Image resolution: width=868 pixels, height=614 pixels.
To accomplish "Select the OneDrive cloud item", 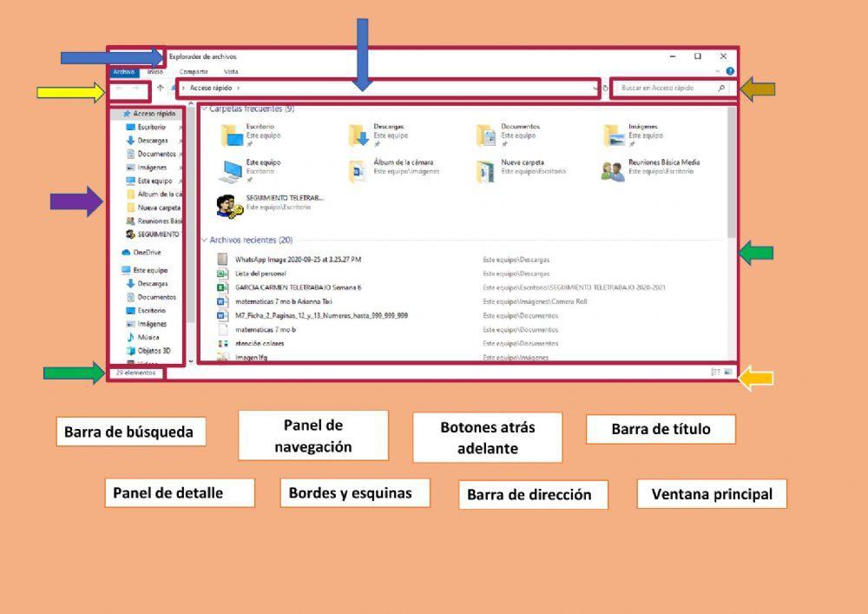I will 149,251.
